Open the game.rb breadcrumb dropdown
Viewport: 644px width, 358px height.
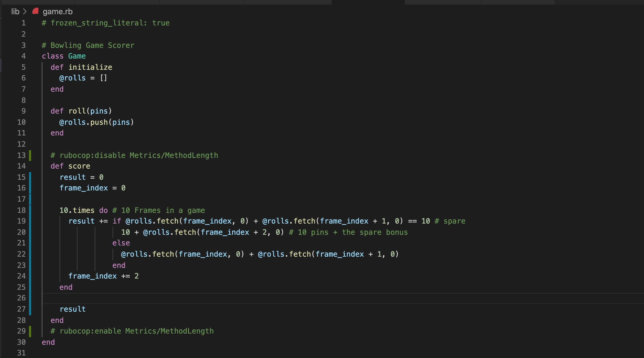tap(58, 11)
